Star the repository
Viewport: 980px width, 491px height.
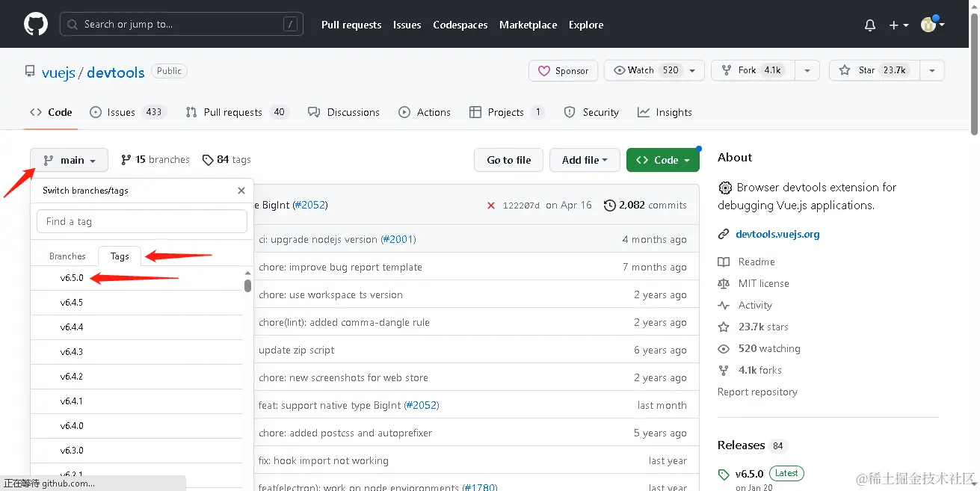click(x=874, y=70)
